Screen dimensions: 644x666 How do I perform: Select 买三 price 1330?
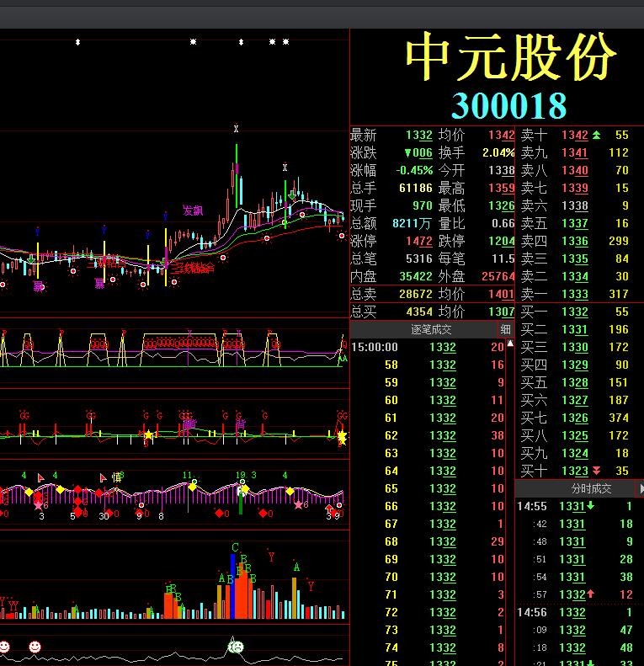point(575,348)
